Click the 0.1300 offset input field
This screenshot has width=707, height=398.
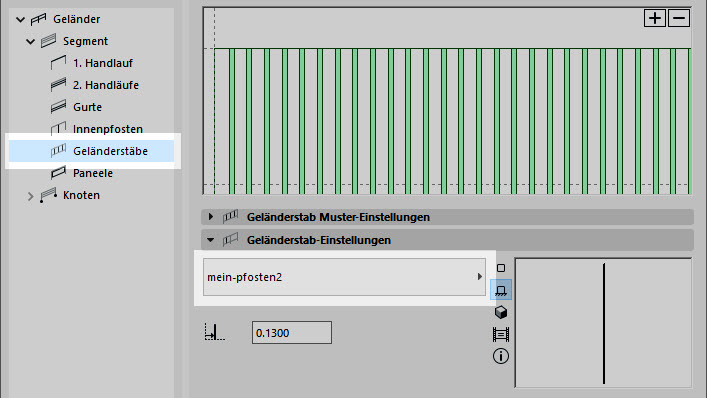(292, 333)
